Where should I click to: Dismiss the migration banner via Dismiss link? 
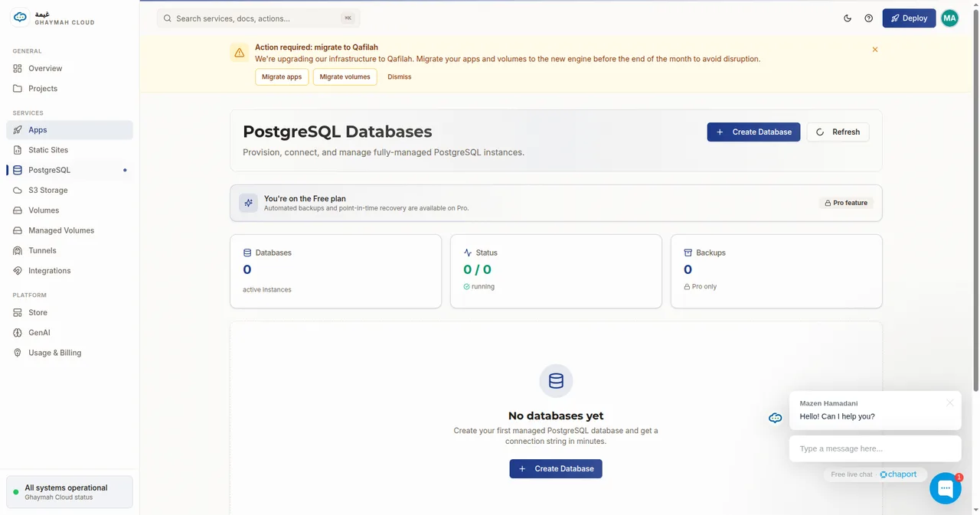[400, 77]
